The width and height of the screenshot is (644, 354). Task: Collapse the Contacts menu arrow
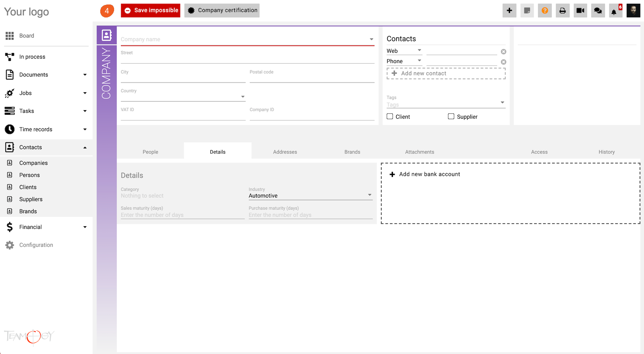[85, 147]
